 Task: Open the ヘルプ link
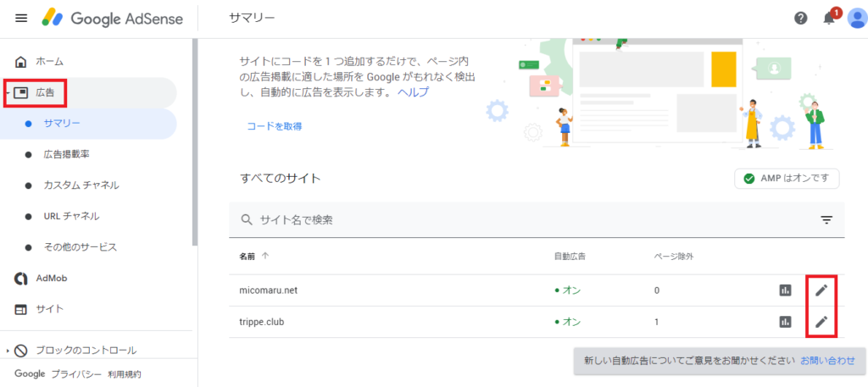tap(413, 92)
